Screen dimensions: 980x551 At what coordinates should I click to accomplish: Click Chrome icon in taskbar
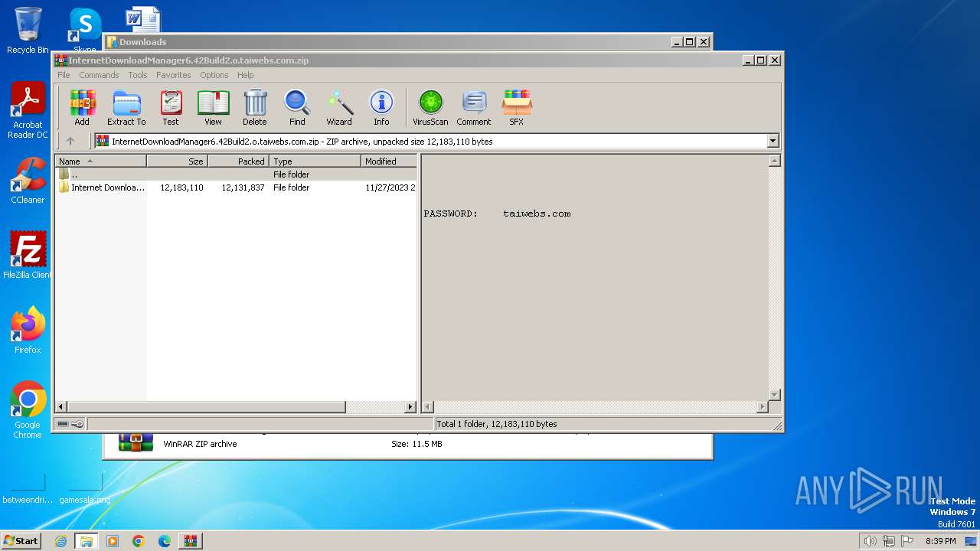pyautogui.click(x=139, y=541)
